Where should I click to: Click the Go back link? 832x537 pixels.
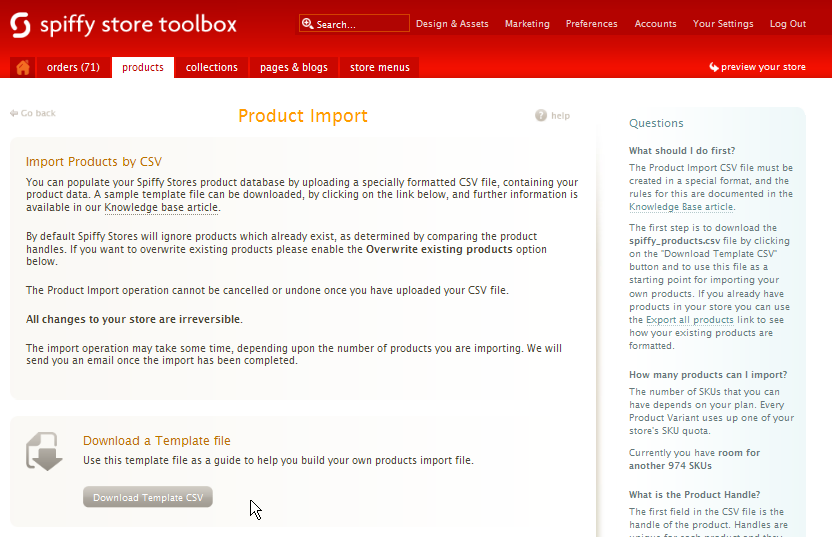pyautogui.click(x=38, y=113)
